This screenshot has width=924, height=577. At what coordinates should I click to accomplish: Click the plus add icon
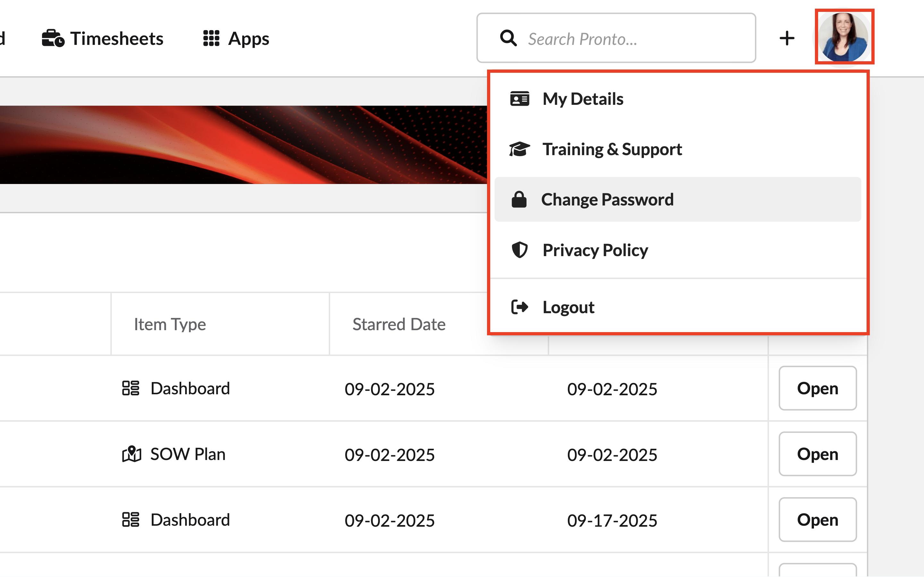click(x=787, y=38)
